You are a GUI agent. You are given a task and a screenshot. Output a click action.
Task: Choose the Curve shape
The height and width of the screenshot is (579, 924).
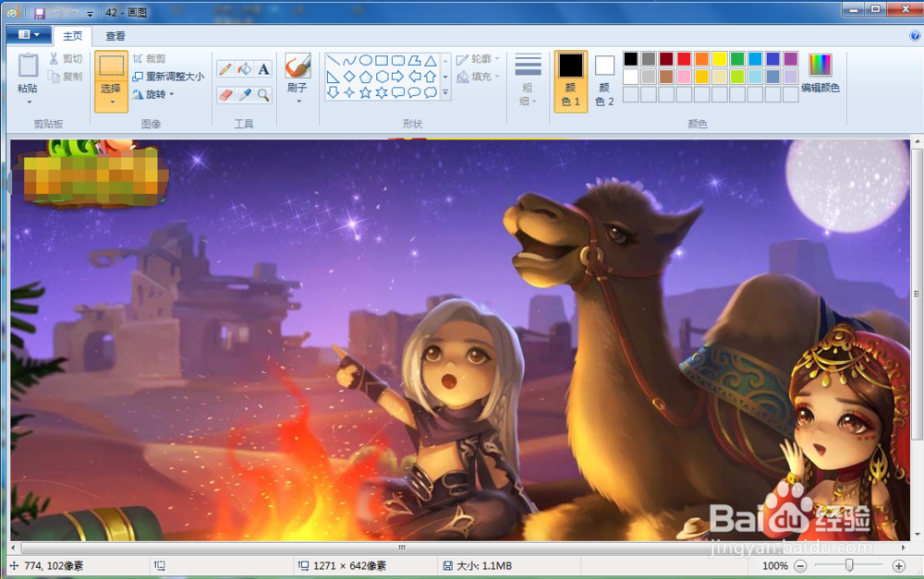point(349,60)
